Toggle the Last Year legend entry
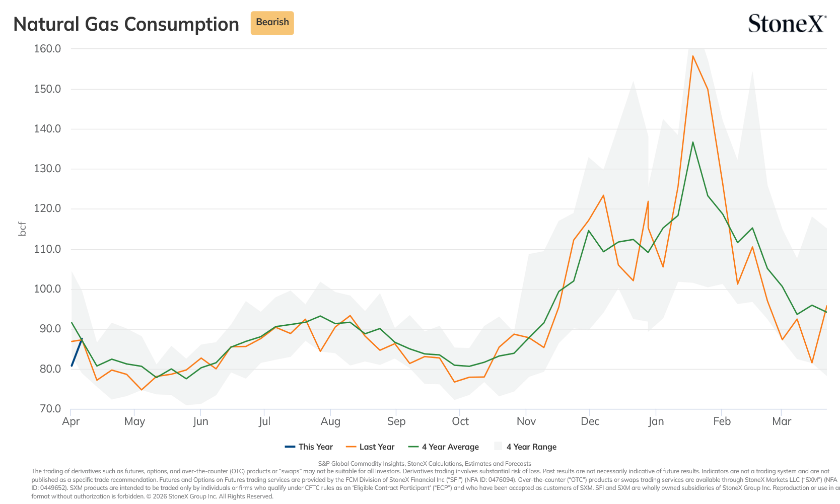The width and height of the screenshot is (840, 504). (x=370, y=447)
